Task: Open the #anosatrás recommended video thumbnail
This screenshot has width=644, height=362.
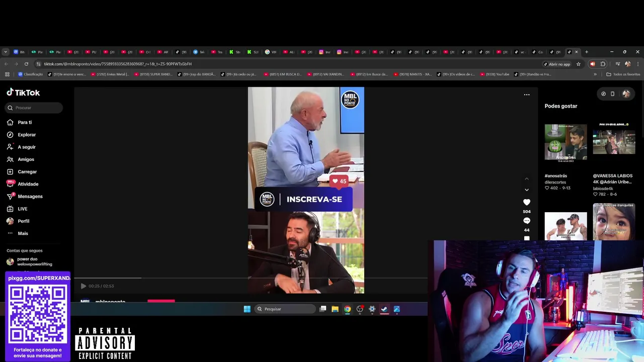Action: [566, 142]
